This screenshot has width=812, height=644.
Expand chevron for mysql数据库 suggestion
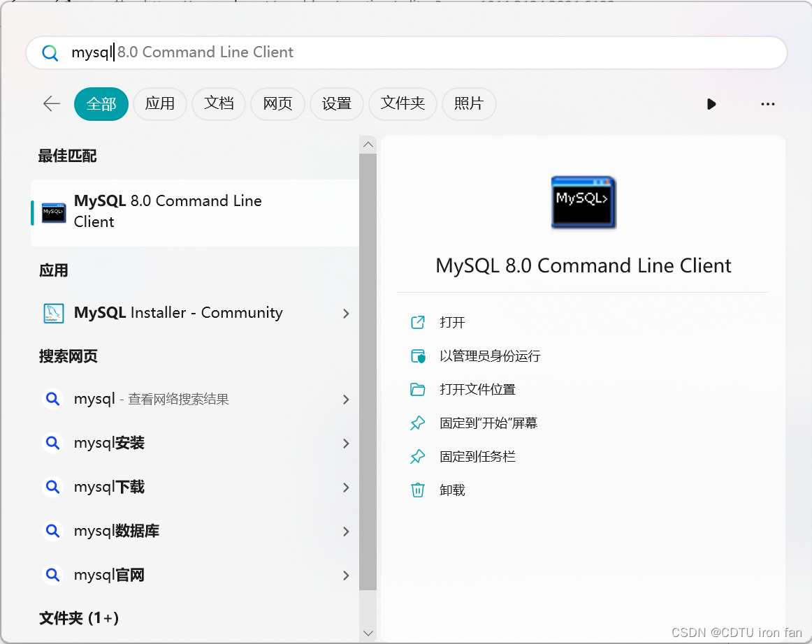(x=346, y=531)
